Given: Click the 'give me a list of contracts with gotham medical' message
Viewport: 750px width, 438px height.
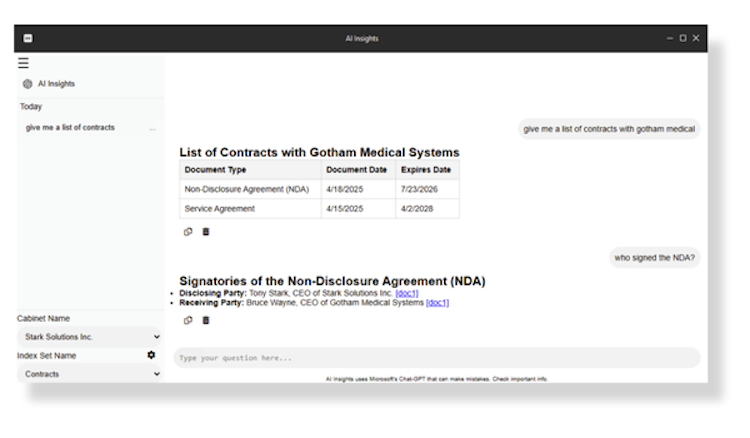Looking at the screenshot, I should click(609, 129).
